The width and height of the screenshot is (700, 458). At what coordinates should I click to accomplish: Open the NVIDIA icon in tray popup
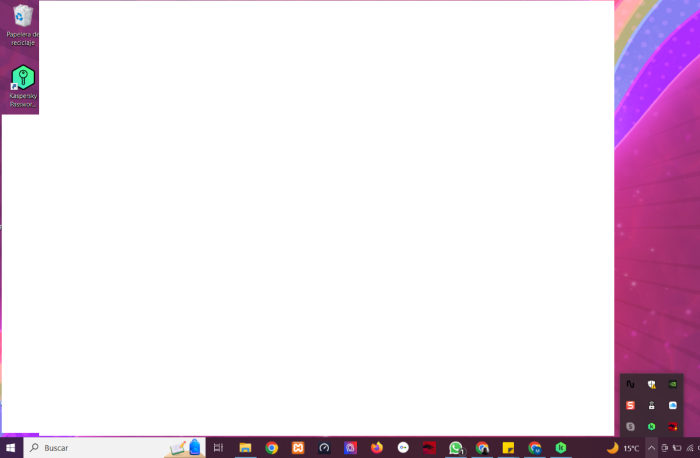pyautogui.click(x=673, y=384)
